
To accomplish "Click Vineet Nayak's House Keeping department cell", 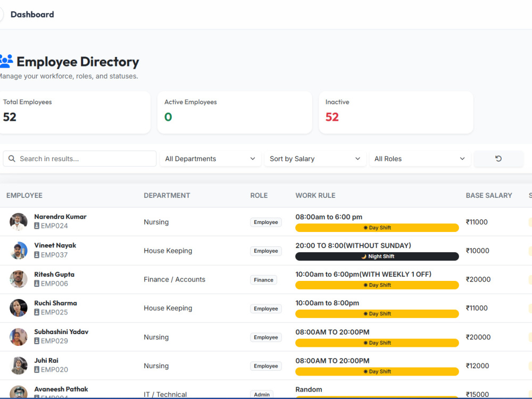I will point(168,251).
